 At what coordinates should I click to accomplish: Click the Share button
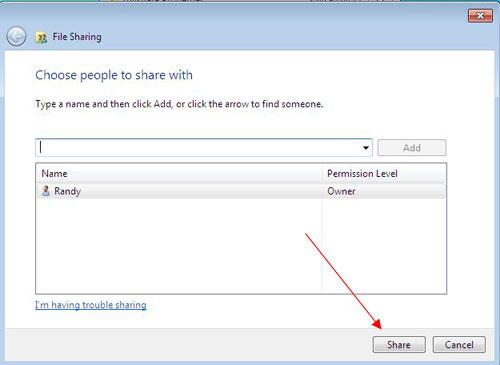[399, 344]
